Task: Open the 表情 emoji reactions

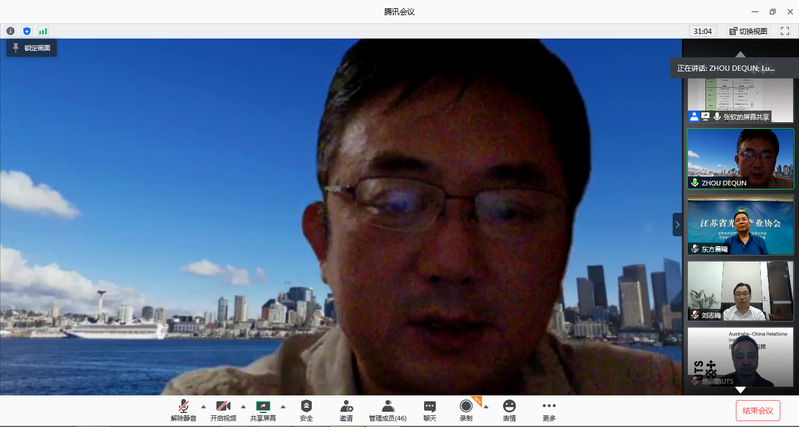Action: click(x=509, y=410)
